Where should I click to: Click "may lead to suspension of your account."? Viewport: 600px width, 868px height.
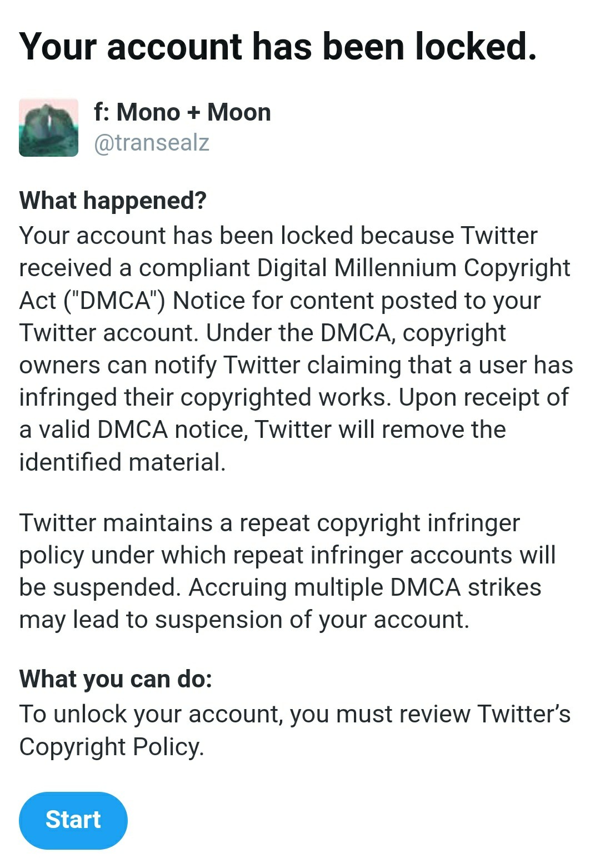click(244, 620)
